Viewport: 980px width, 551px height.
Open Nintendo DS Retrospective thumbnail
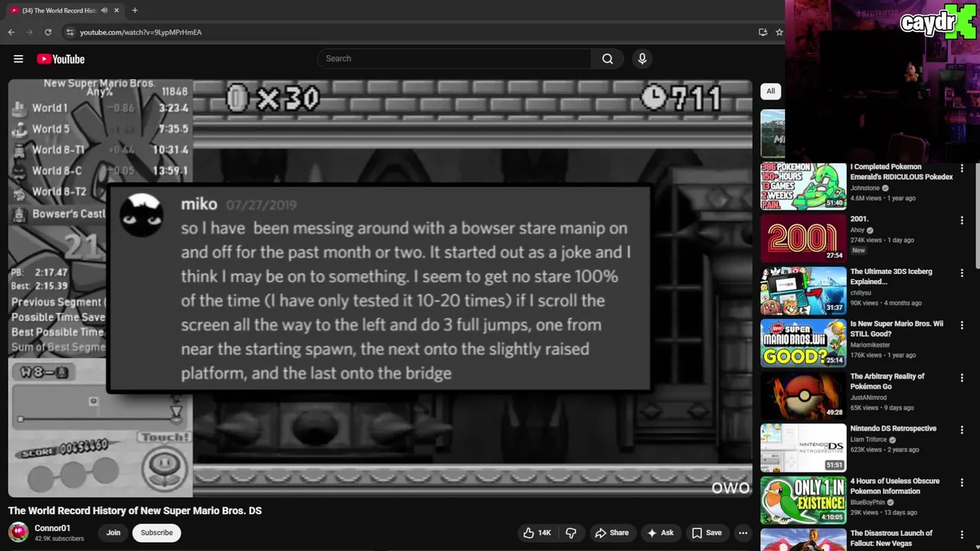coord(803,448)
